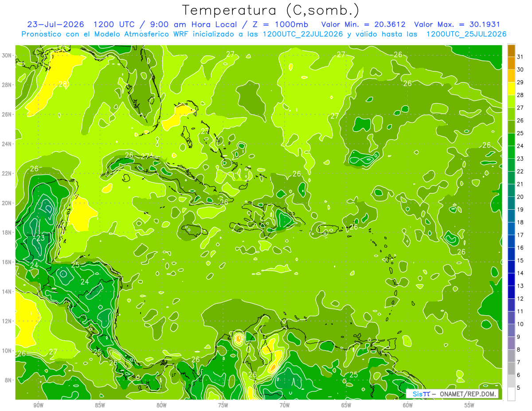532x411 pixels.
Task: Click the 70W longitude axis label
Action: [285, 405]
